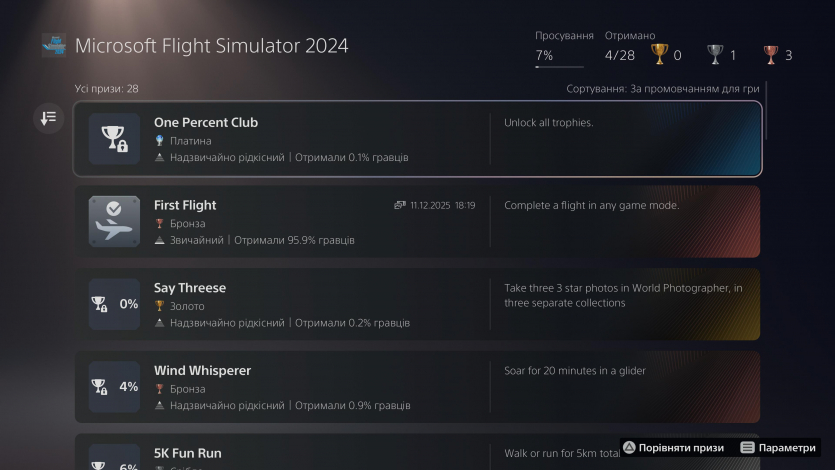Open the sorting option 'Сортування' dropdown
This screenshot has width=835, height=470.
[x=662, y=89]
